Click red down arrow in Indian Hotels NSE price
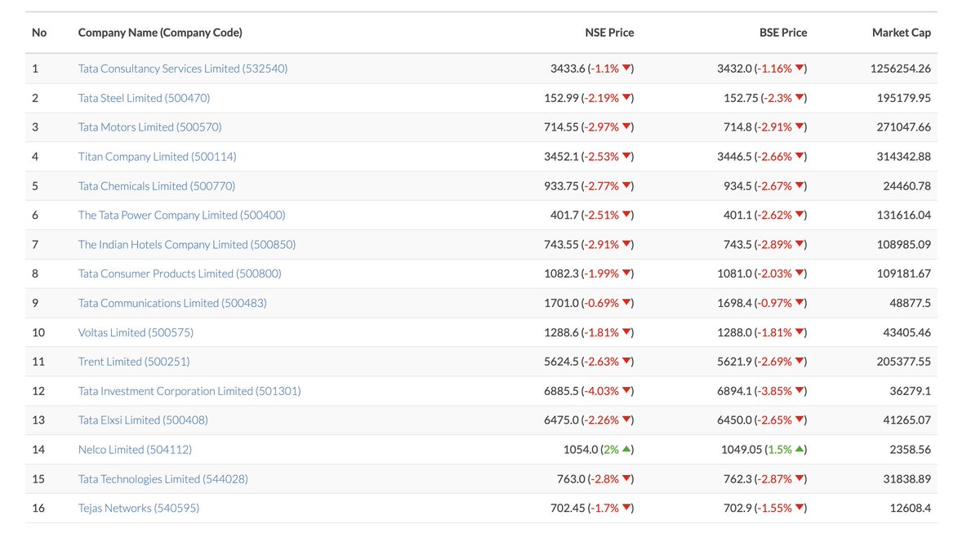The image size is (980, 551). 626,245
